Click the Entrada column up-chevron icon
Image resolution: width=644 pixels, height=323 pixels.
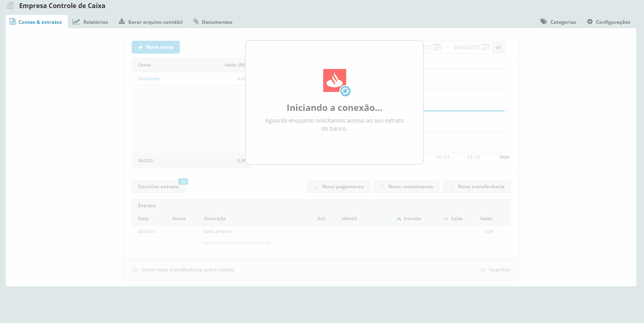(399, 219)
